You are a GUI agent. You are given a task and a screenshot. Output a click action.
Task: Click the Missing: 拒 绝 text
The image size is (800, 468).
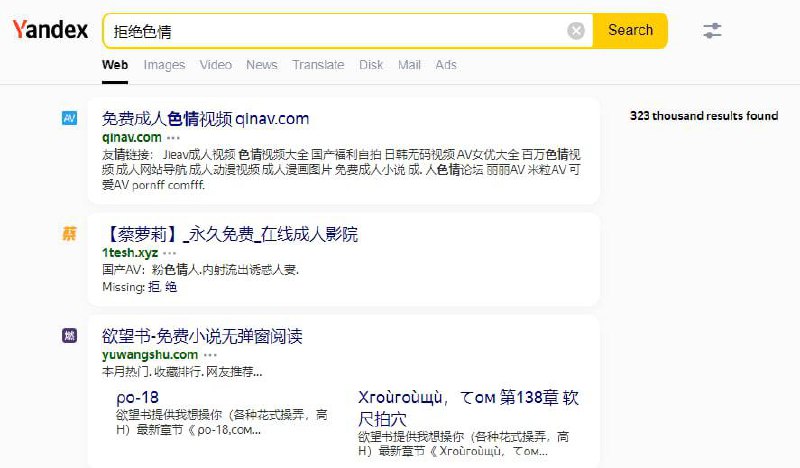(x=139, y=287)
